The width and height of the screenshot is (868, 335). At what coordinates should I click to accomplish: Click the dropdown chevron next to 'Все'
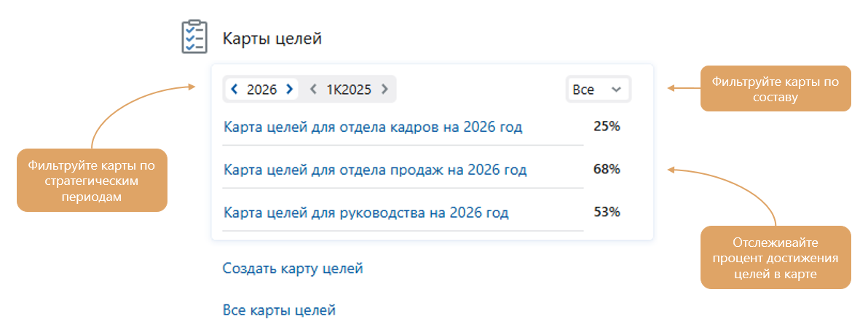tap(616, 89)
